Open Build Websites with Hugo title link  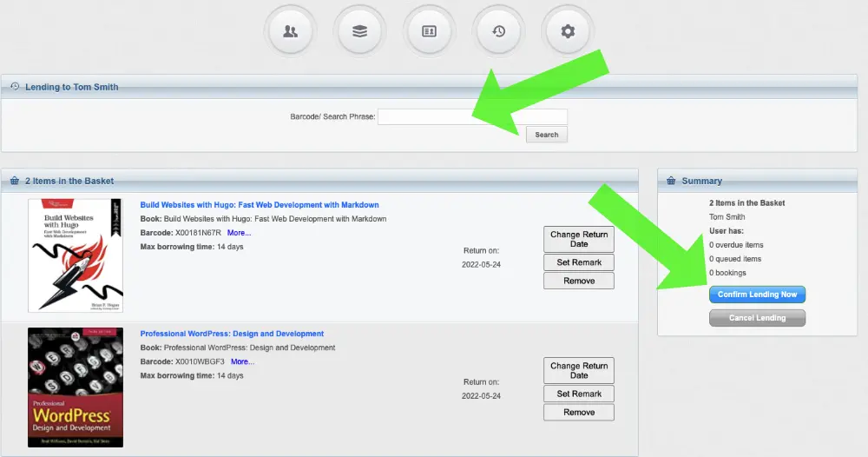260,205
